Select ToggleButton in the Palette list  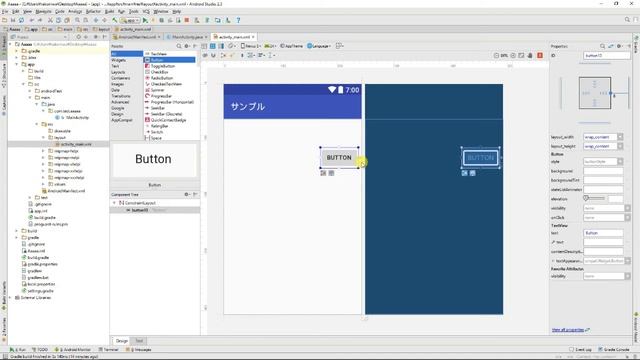163,66
